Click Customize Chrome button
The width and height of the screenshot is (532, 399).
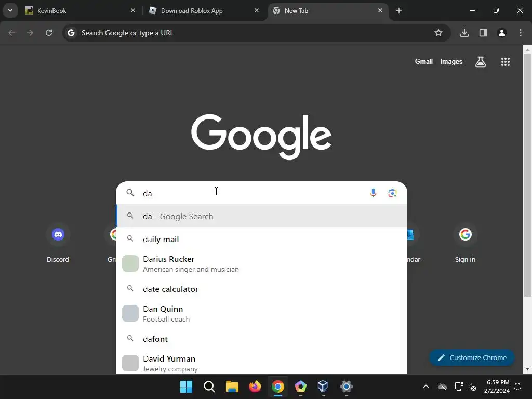click(x=472, y=357)
